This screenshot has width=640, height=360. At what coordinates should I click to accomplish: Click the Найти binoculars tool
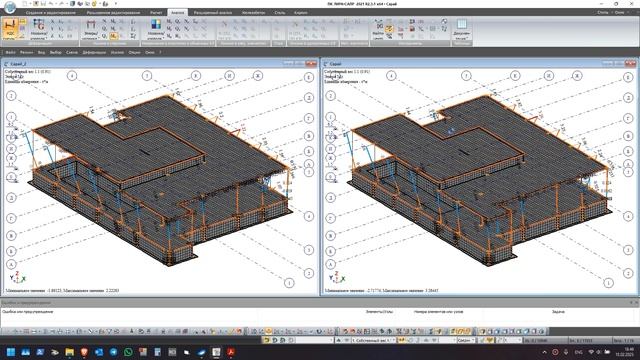coord(379,28)
